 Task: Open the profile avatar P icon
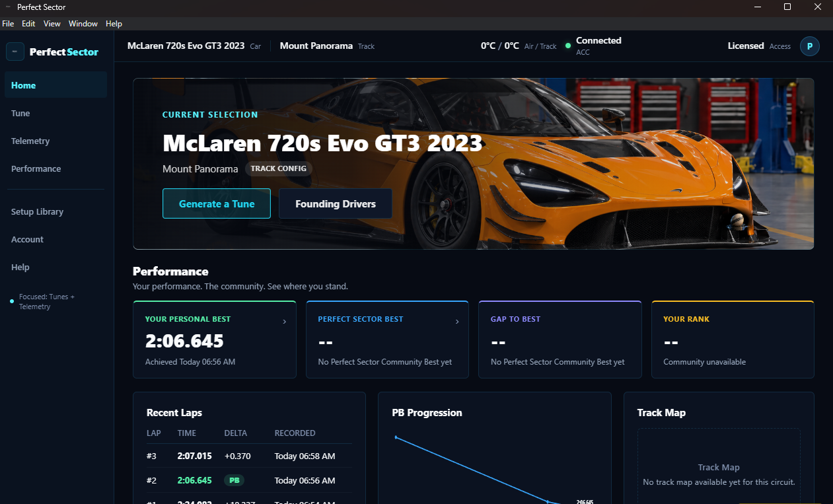coord(810,46)
